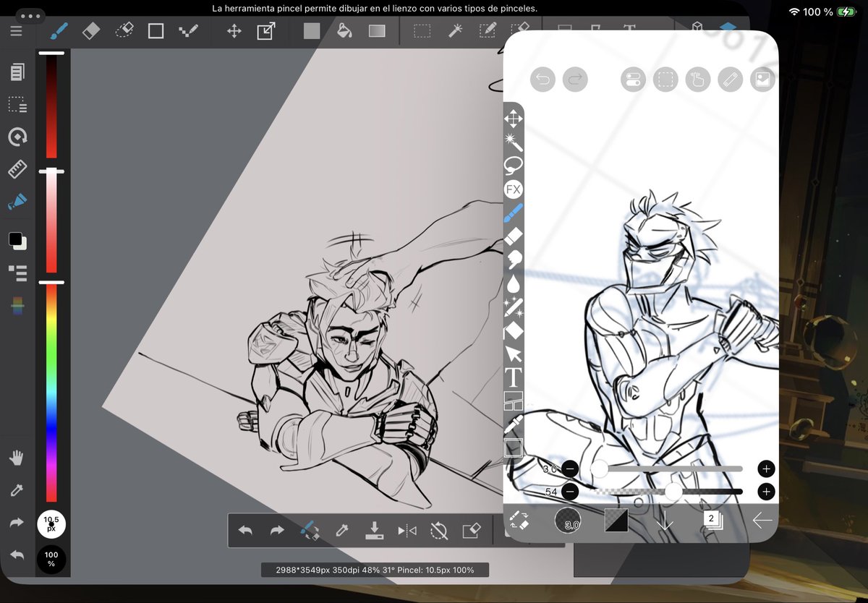Image resolution: width=868 pixels, height=603 pixels.
Task: Click clear layer icon in MediBang bottom bar
Action: coord(471,531)
